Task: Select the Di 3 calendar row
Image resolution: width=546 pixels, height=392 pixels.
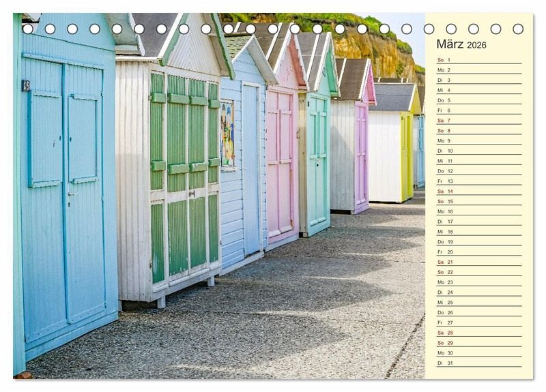Action: (x=479, y=80)
